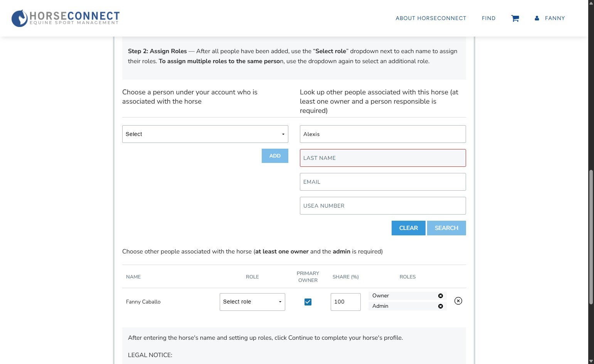Open the Find menu
Viewport: 594px width, 364px height.
[488, 18]
